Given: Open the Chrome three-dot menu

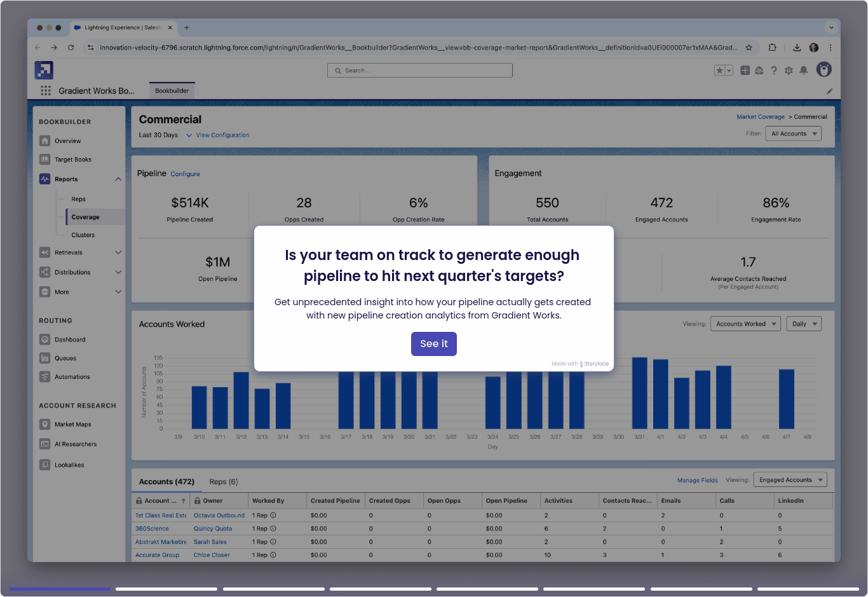Looking at the screenshot, I should coord(831,48).
